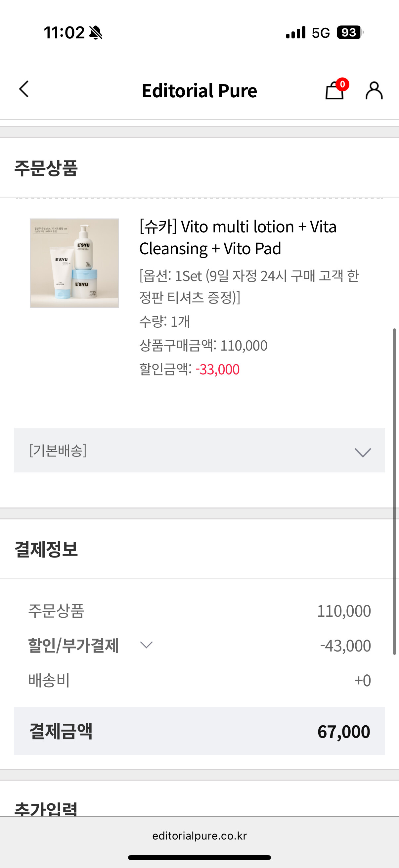Open the user account profile icon
Image resolution: width=399 pixels, height=868 pixels.
tap(374, 91)
